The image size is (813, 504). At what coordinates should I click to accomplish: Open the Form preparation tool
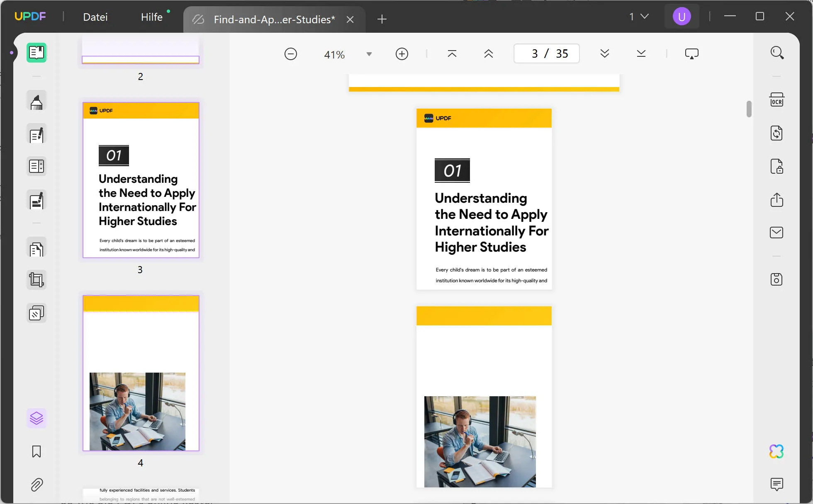(37, 166)
